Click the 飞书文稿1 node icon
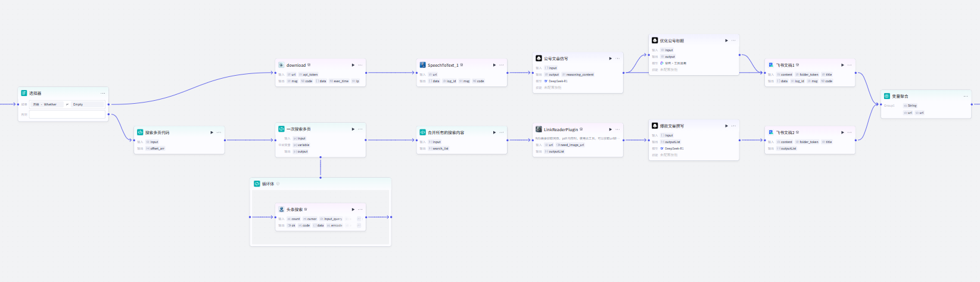Image resolution: width=980 pixels, height=282 pixels. tap(771, 65)
